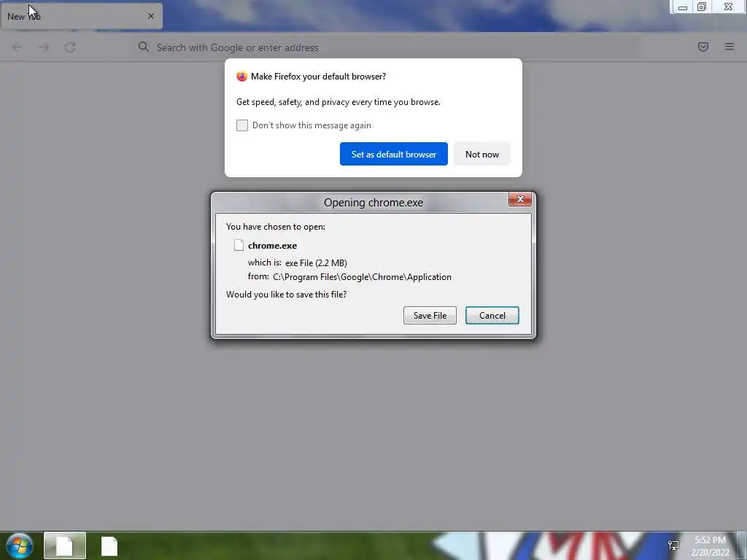Click the chrome.exe file name text
Screen dimensions: 747x560
(x=273, y=245)
